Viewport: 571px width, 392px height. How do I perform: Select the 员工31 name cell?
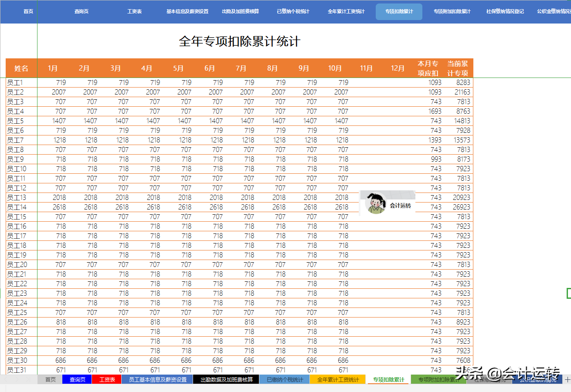21,370
